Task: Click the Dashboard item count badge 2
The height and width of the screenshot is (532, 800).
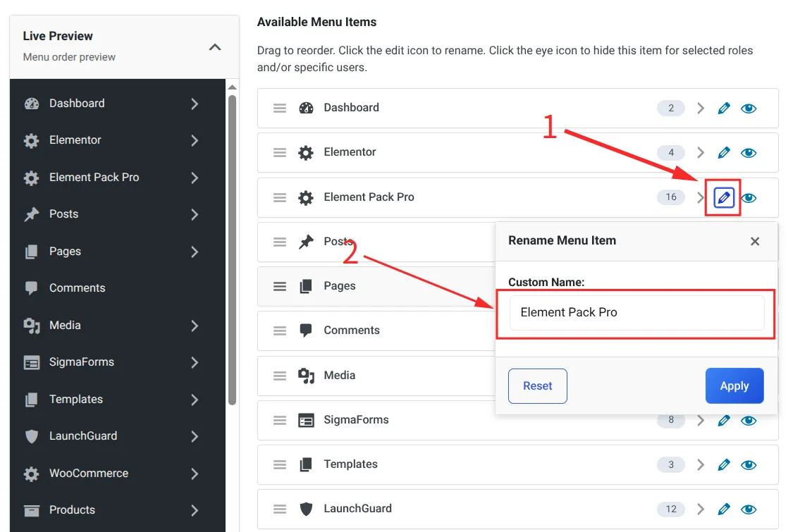Action: click(x=671, y=108)
